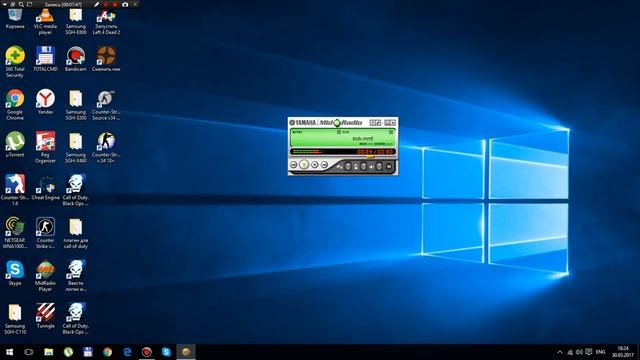Open Microsoft Edge from the taskbar
The width and height of the screenshot is (640, 360).
coord(127,352)
